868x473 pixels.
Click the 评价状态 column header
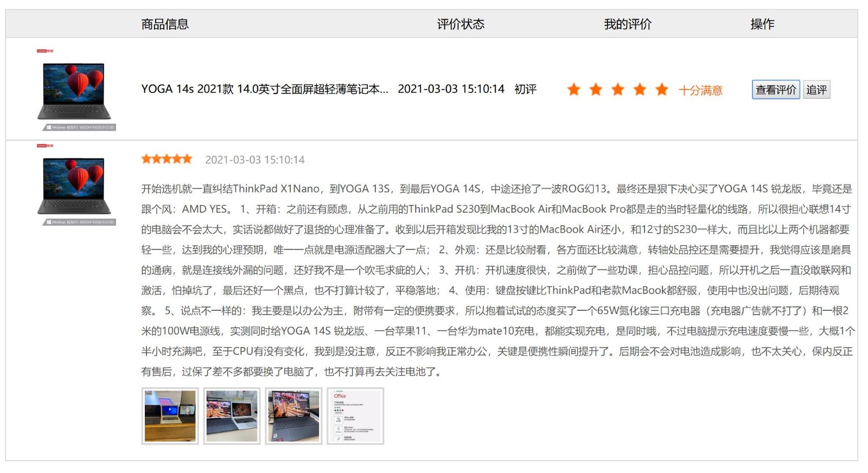point(461,24)
